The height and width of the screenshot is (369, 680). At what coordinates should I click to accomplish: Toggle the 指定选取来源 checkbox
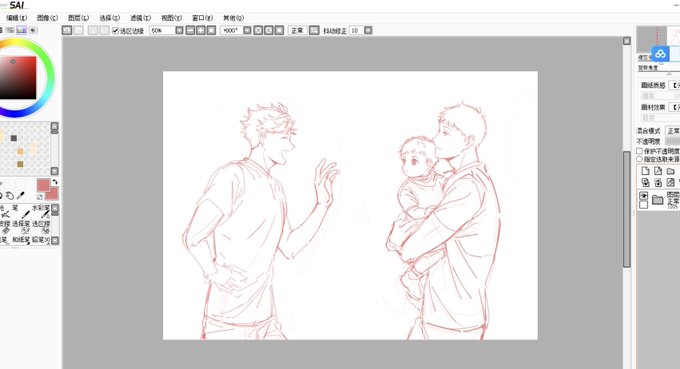point(639,159)
